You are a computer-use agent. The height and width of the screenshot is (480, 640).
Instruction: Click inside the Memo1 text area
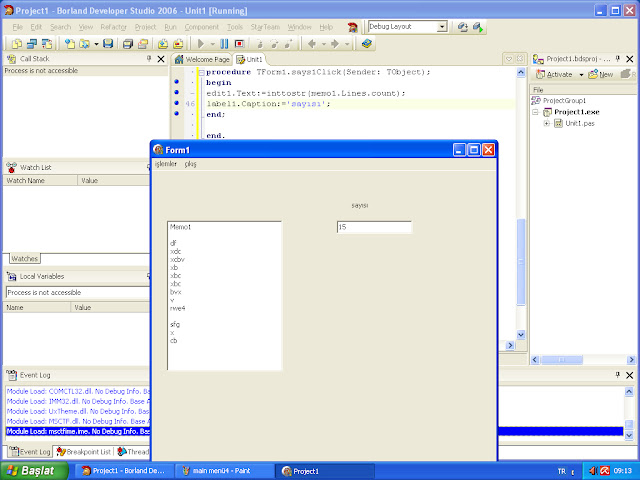tap(224, 296)
